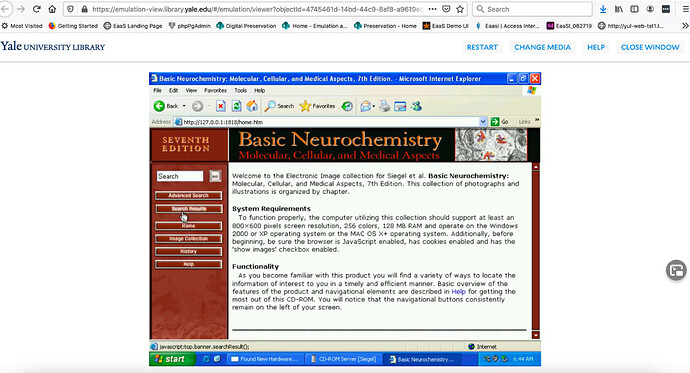Switch to Found New Hardware taskbar item
Viewport: 690px width, 373px height.
(x=265, y=359)
